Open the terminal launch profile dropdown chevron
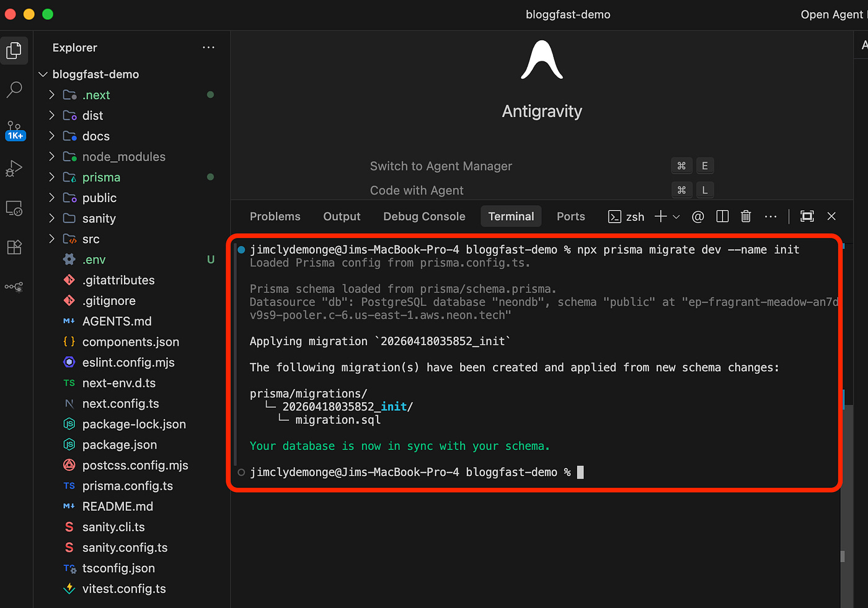This screenshot has width=868, height=608. pyautogui.click(x=676, y=216)
